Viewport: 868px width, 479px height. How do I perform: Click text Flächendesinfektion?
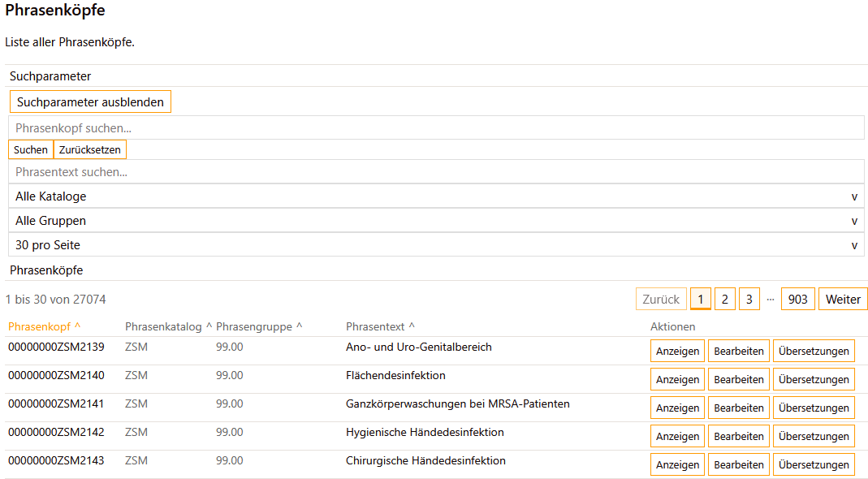[395, 375]
